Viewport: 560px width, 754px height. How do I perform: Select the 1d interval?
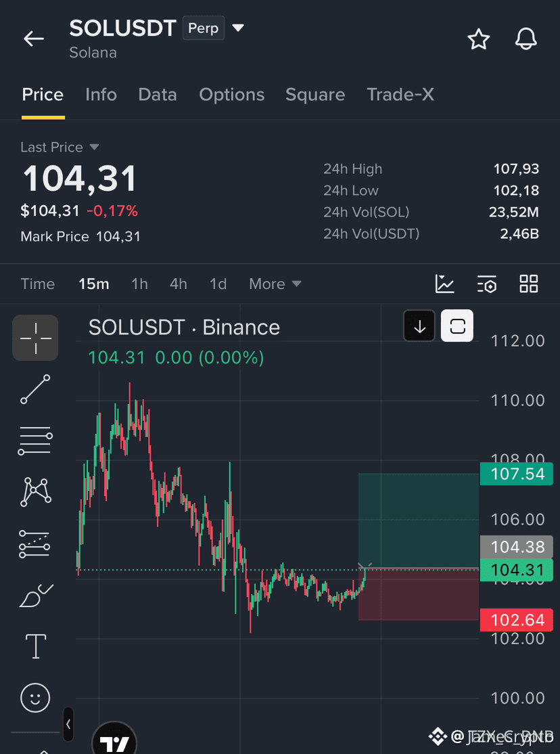(x=218, y=284)
